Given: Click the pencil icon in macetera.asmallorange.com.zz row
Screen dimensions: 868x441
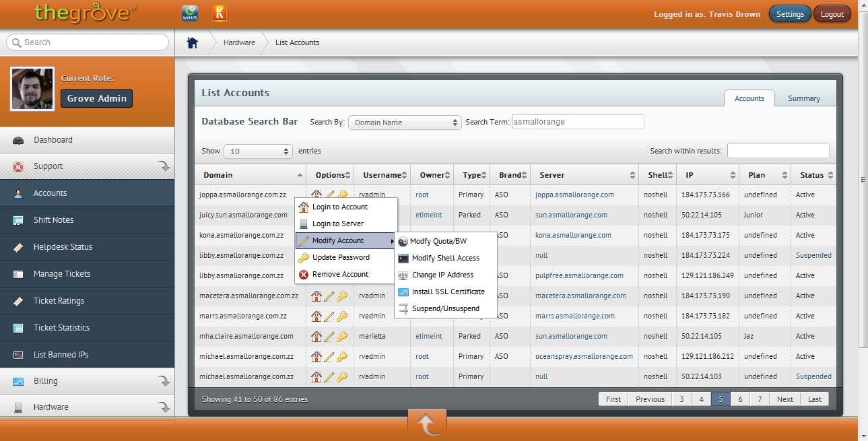Looking at the screenshot, I should point(329,296).
